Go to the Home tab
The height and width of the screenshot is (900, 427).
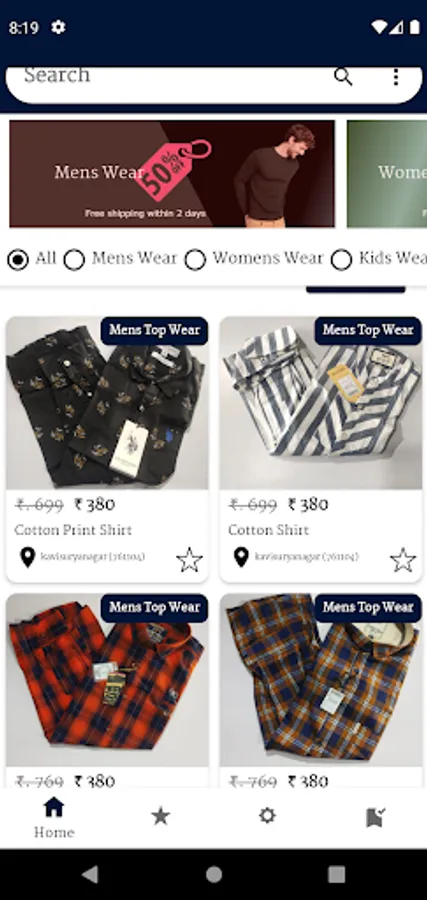[x=54, y=817]
